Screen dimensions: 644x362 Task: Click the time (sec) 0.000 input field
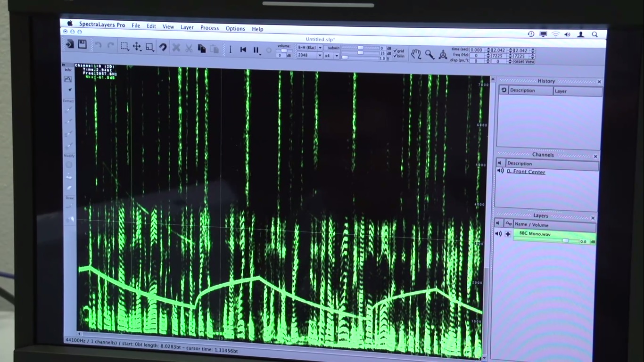(x=477, y=50)
